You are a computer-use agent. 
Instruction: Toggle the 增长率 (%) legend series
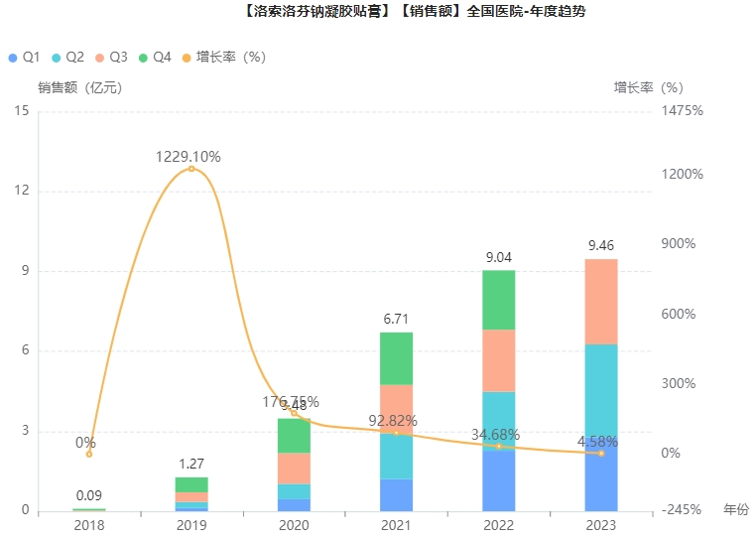[x=224, y=58]
